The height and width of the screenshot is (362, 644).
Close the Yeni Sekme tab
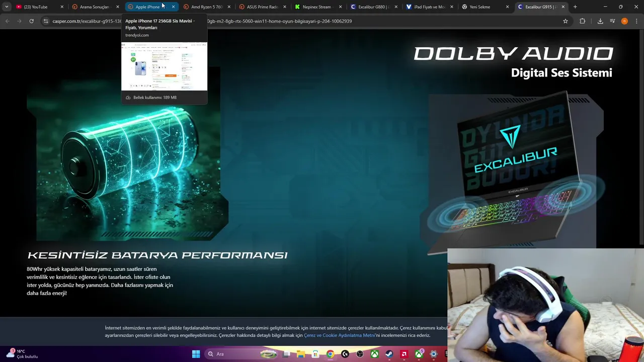click(x=507, y=7)
